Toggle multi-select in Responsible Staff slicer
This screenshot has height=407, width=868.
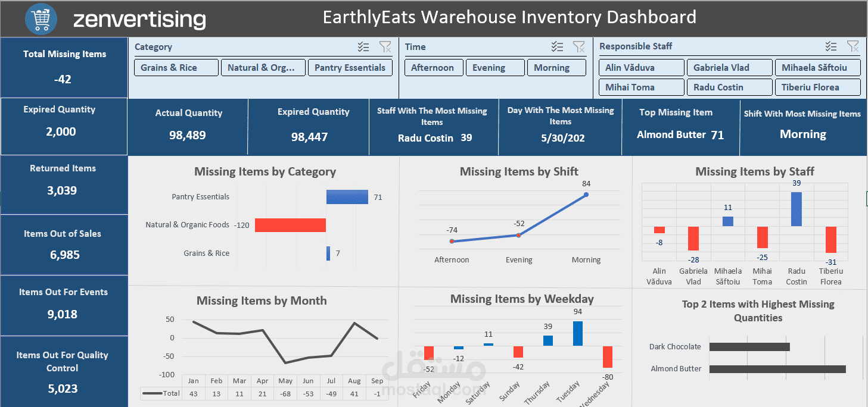[831, 46]
